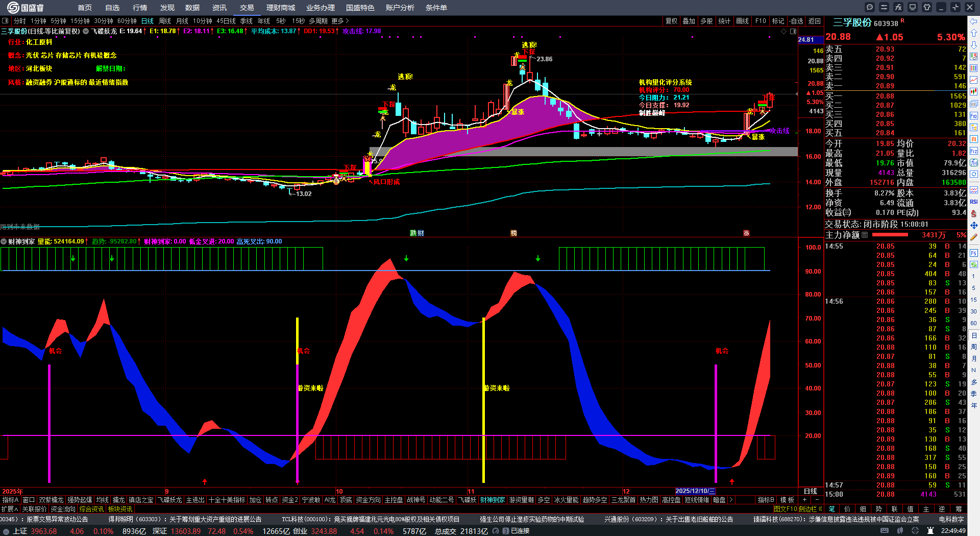This screenshot has width=980, height=536.
Task: Click the keyboard icon in status bar
Action: [x=885, y=531]
